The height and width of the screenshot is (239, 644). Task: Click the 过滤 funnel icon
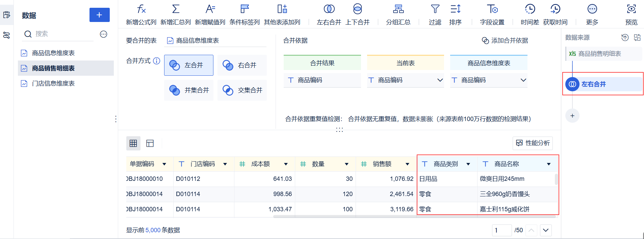click(435, 9)
